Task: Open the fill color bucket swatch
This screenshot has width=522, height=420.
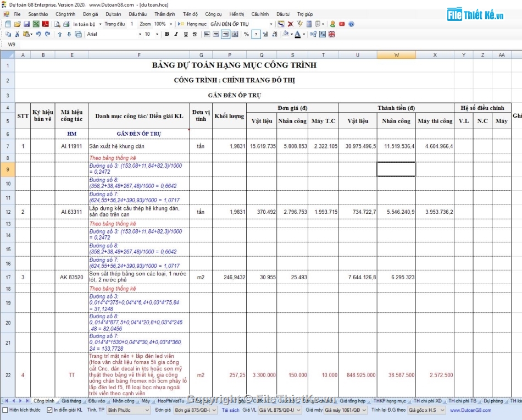Action: click(285, 34)
